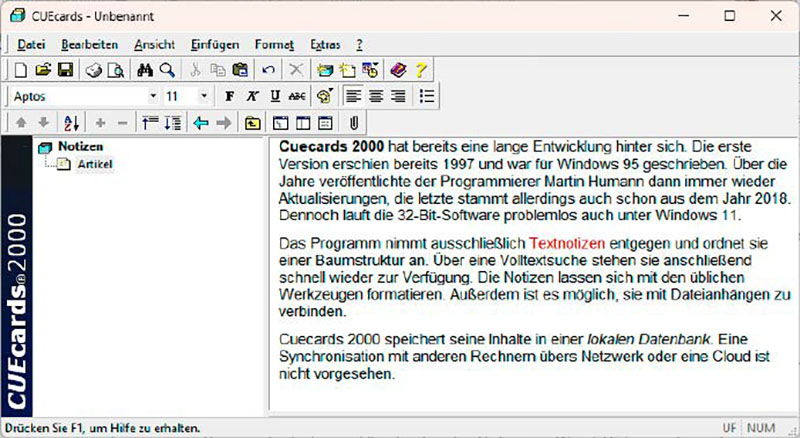The image size is (800, 438).
Task: Maximize the CUEcards window
Action: (x=730, y=16)
